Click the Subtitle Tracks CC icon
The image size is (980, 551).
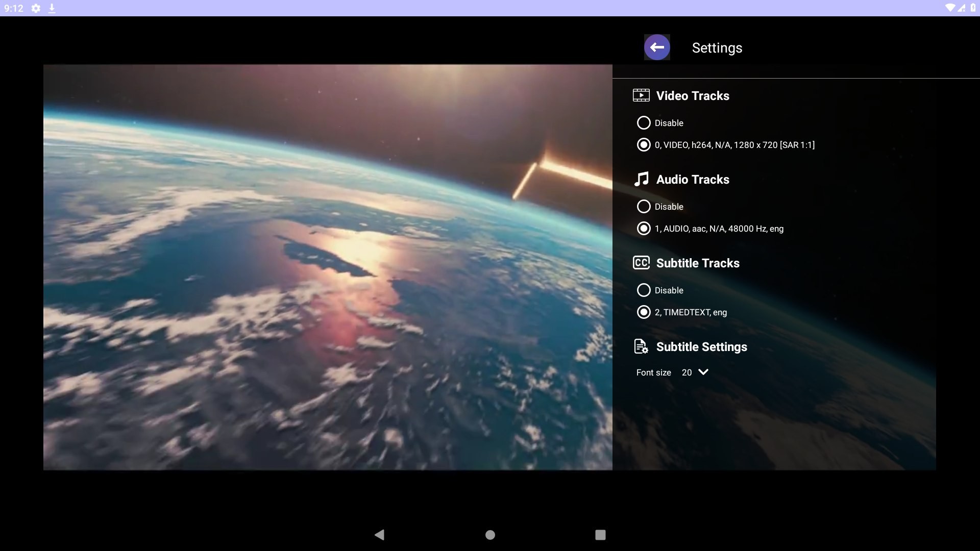641,263
